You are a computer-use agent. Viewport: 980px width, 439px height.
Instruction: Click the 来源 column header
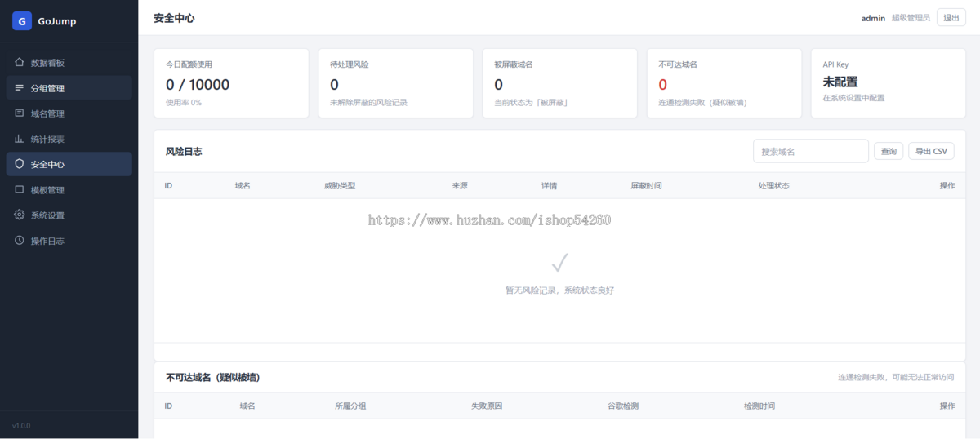coord(460,186)
